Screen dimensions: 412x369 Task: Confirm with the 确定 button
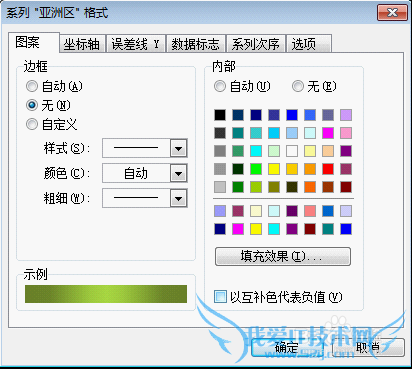click(x=287, y=348)
